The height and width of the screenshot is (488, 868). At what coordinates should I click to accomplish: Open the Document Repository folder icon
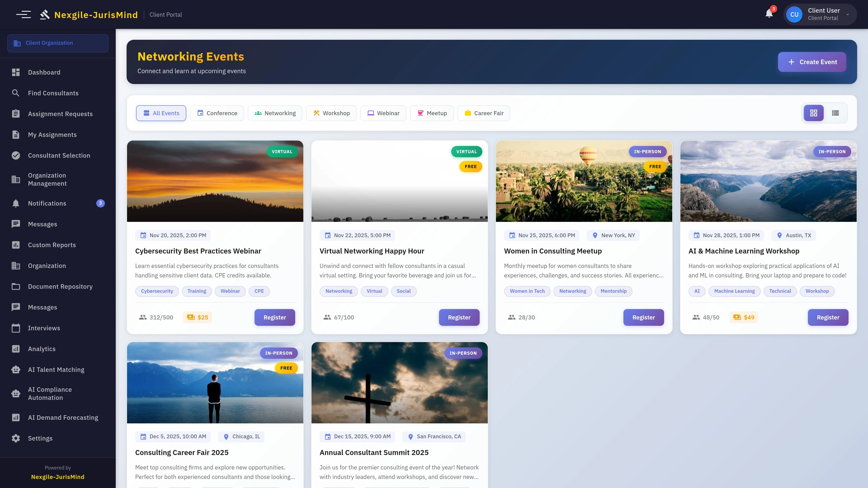pyautogui.click(x=16, y=286)
